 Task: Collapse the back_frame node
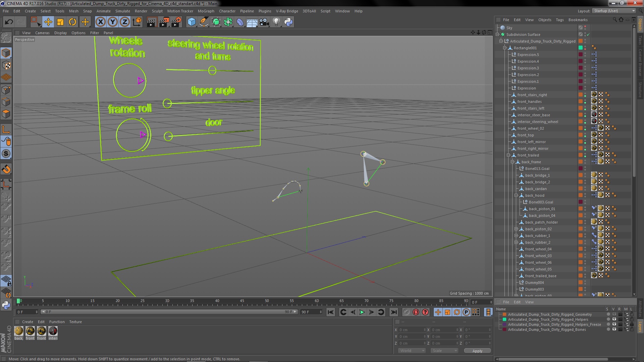click(x=513, y=162)
